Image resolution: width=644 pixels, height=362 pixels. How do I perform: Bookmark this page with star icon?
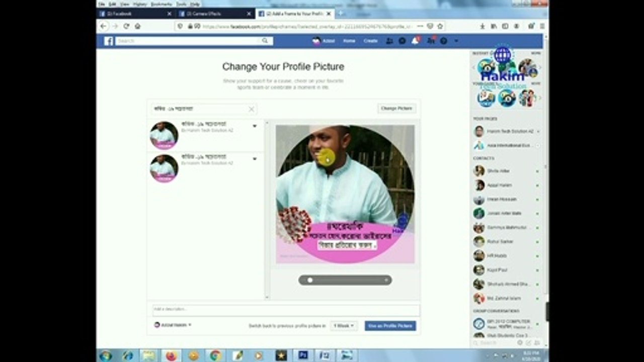pos(440,26)
